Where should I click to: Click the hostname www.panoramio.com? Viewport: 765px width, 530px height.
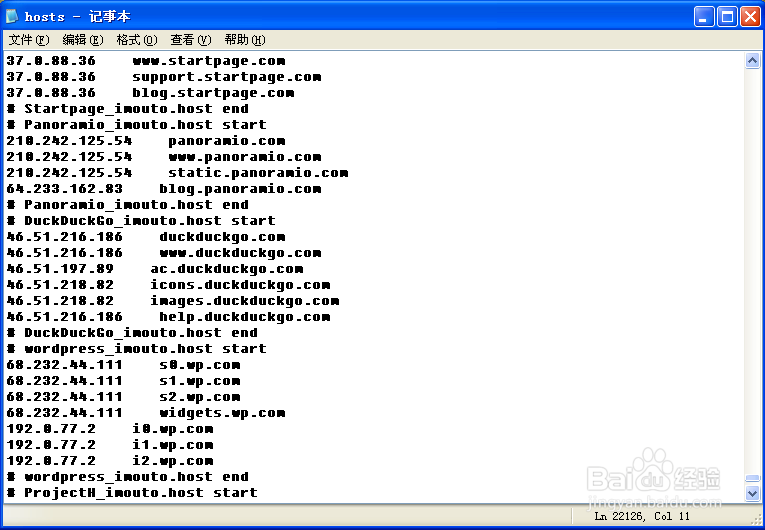[x=245, y=157]
